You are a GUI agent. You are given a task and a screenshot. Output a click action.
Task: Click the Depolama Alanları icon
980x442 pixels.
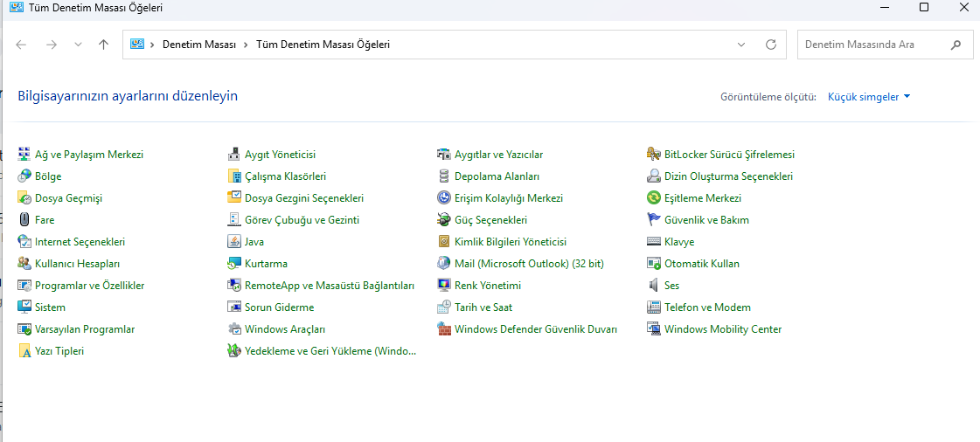[x=444, y=176]
